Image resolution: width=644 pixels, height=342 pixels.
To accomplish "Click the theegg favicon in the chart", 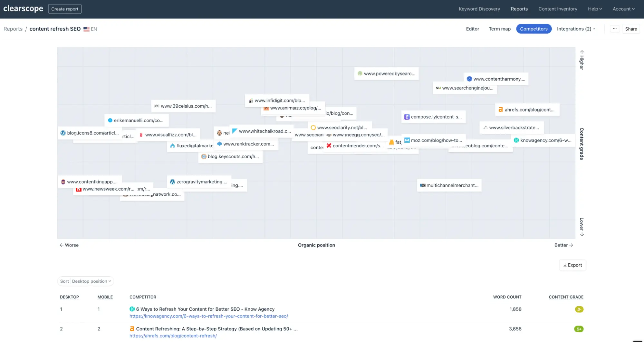I will point(329,135).
